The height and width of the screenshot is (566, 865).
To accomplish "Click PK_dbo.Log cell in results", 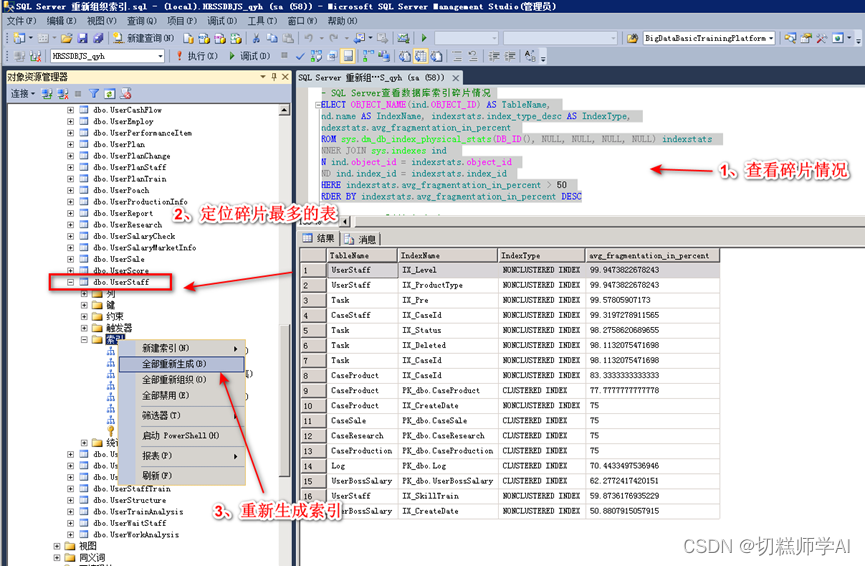I will [448, 466].
